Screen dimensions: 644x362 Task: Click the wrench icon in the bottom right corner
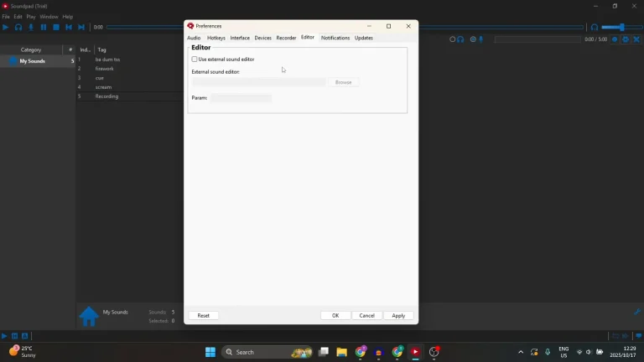[x=637, y=312]
